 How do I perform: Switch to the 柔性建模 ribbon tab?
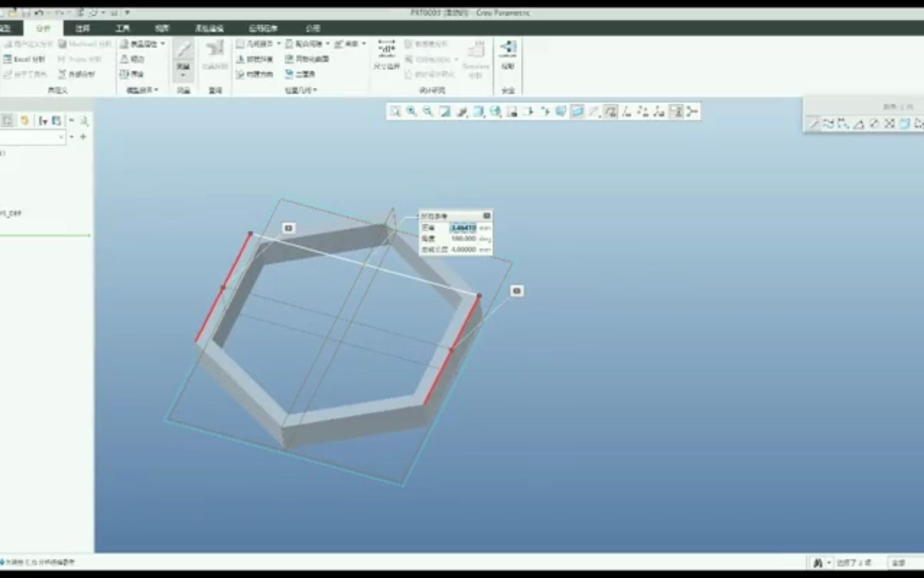(209, 28)
